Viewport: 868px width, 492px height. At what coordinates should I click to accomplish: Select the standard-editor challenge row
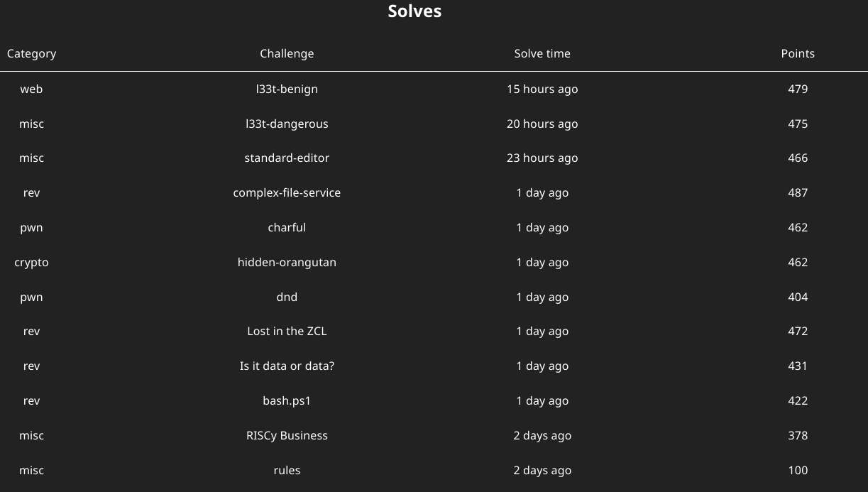434,158
